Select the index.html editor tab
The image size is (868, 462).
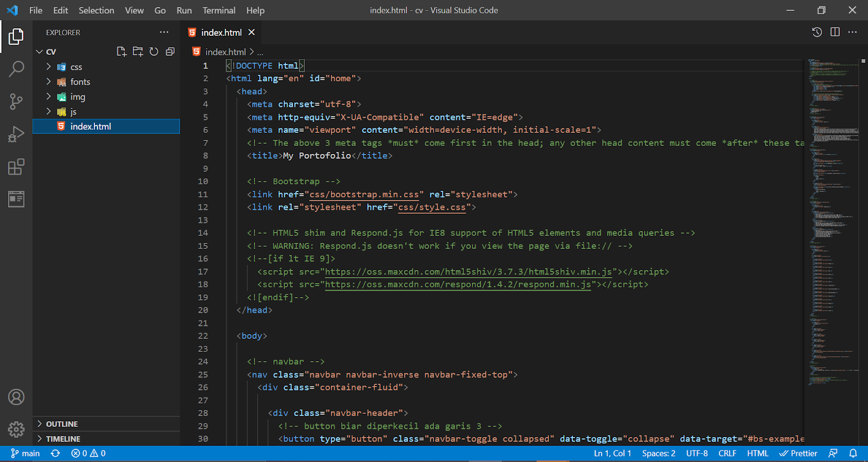coord(221,33)
